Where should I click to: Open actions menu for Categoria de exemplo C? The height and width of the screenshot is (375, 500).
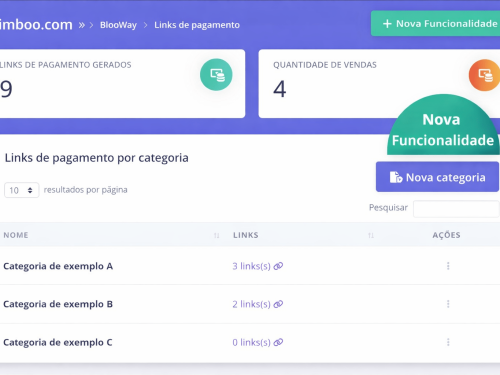(x=448, y=342)
